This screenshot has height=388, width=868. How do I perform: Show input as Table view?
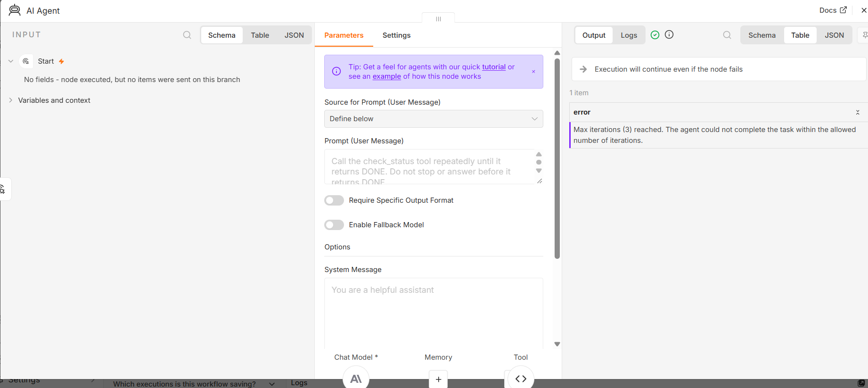260,35
